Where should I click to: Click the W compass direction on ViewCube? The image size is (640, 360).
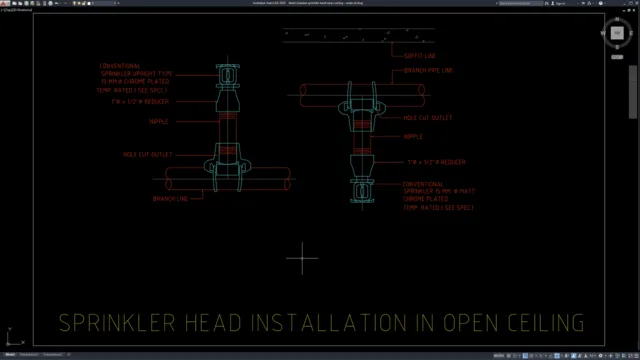point(603,33)
